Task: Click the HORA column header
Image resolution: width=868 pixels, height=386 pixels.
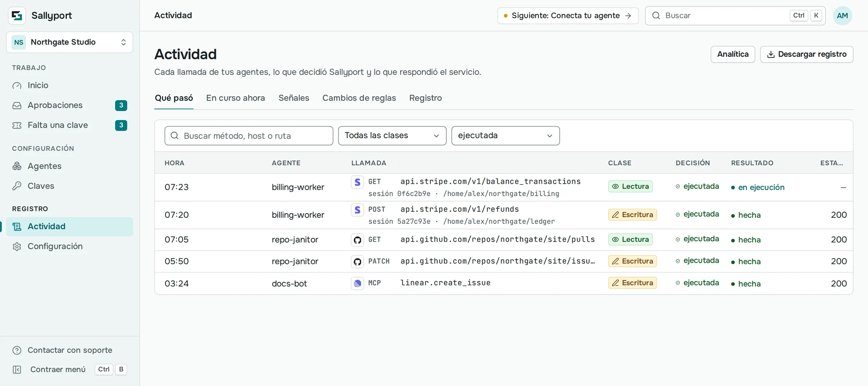Action: point(174,163)
